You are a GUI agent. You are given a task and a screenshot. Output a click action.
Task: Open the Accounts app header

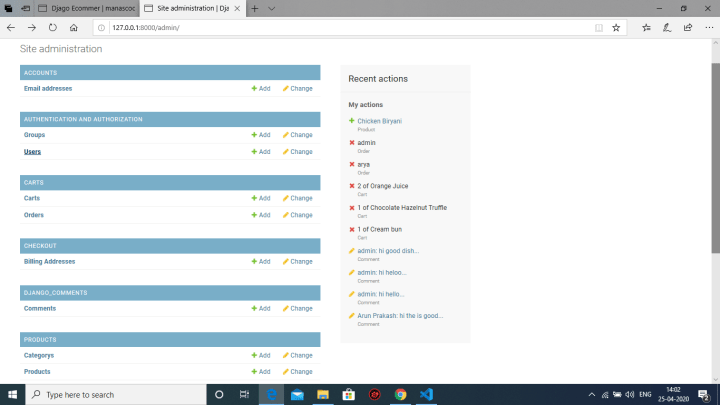pos(40,73)
